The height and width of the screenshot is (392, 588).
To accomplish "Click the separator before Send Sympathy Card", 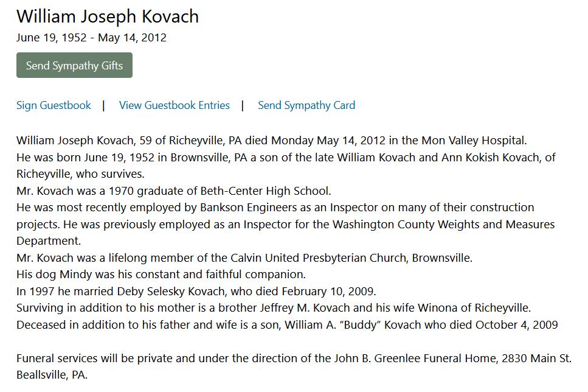I will (x=243, y=105).
